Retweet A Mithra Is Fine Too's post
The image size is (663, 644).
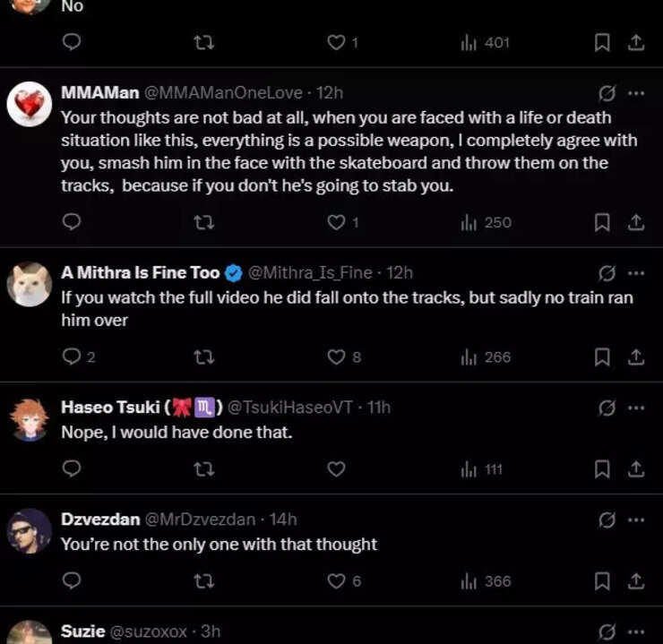point(204,357)
